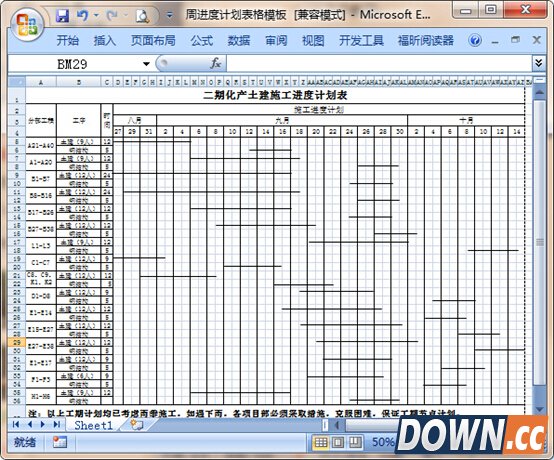Click the A21-A40 cell
554x460 pixels.
click(41, 146)
